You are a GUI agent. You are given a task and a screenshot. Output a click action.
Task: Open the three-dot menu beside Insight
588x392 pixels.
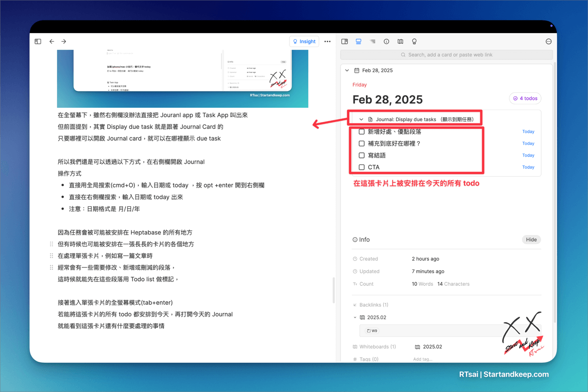(327, 42)
